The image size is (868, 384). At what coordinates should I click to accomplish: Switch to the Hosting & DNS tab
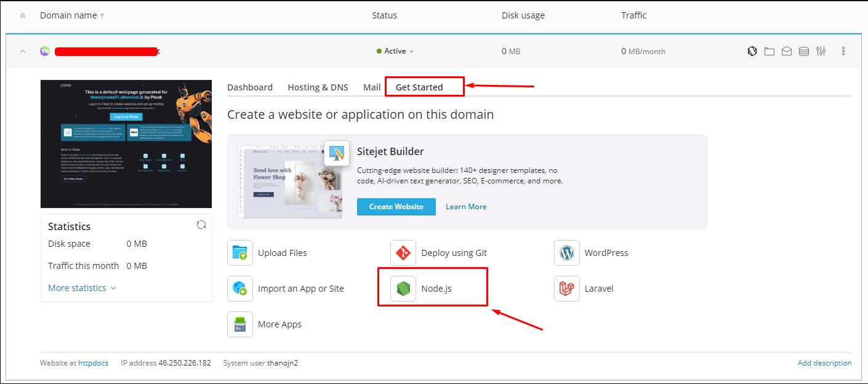tap(318, 87)
